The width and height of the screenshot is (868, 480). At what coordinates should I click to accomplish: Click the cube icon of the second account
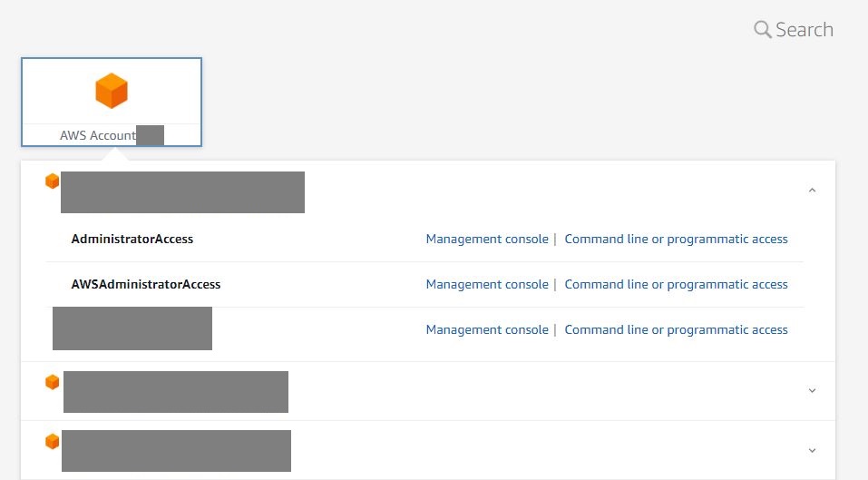pos(53,382)
